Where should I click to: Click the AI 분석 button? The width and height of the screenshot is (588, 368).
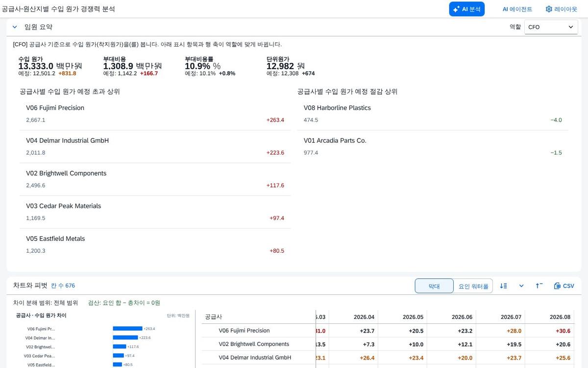pos(466,9)
